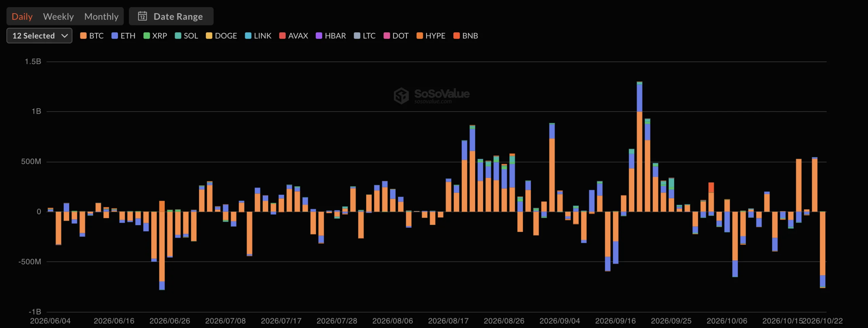Switch to the Weekly view tab
The image size is (868, 328).
point(58,16)
